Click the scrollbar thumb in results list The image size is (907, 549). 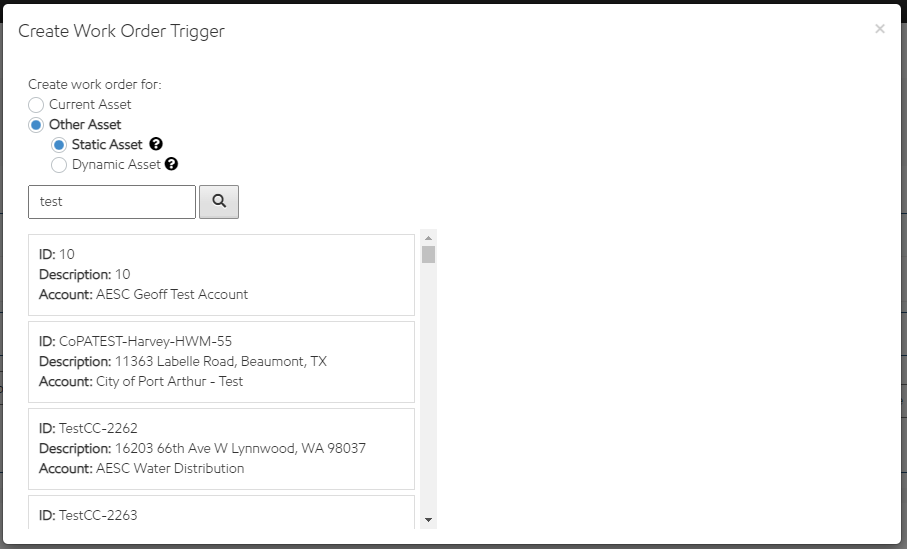[428, 254]
